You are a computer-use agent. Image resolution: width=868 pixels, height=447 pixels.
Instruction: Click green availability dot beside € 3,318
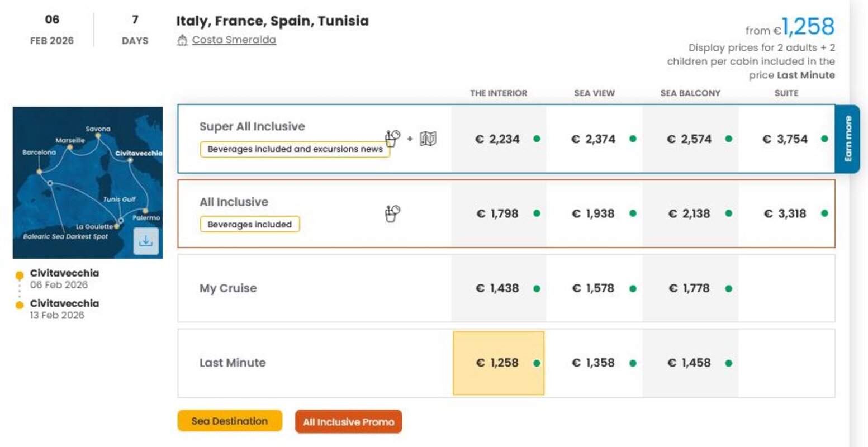(824, 213)
